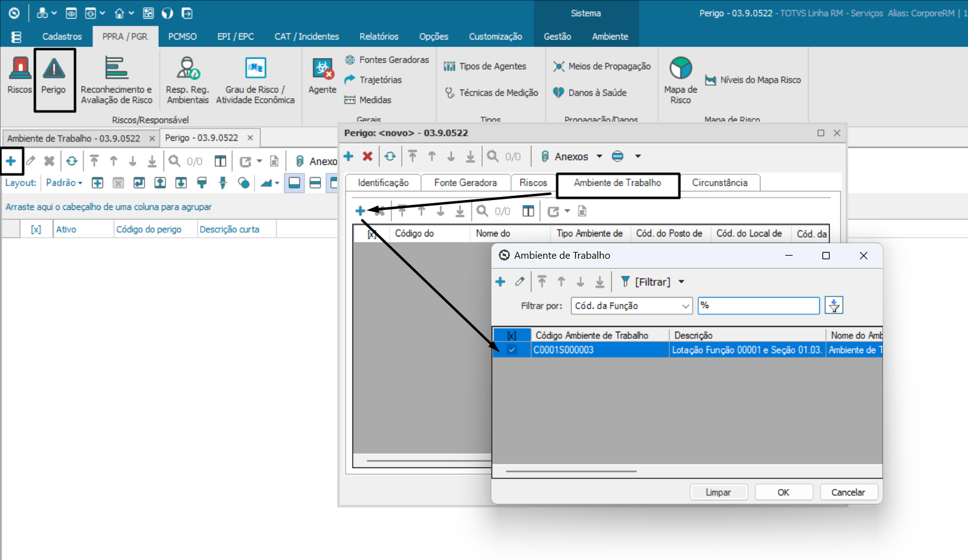This screenshot has height=560, width=968.
Task: Open the Anexos dropdown arrow in dialog
Action: 599,156
